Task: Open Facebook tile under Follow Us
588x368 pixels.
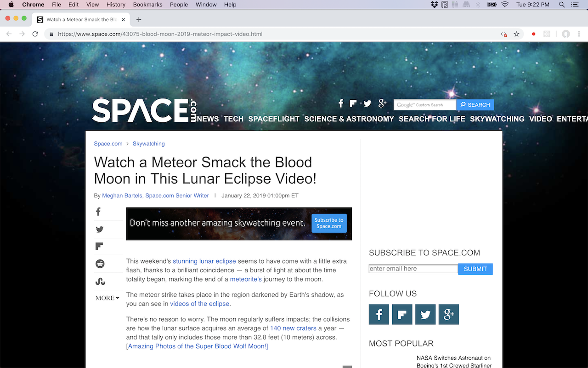Action: tap(379, 315)
